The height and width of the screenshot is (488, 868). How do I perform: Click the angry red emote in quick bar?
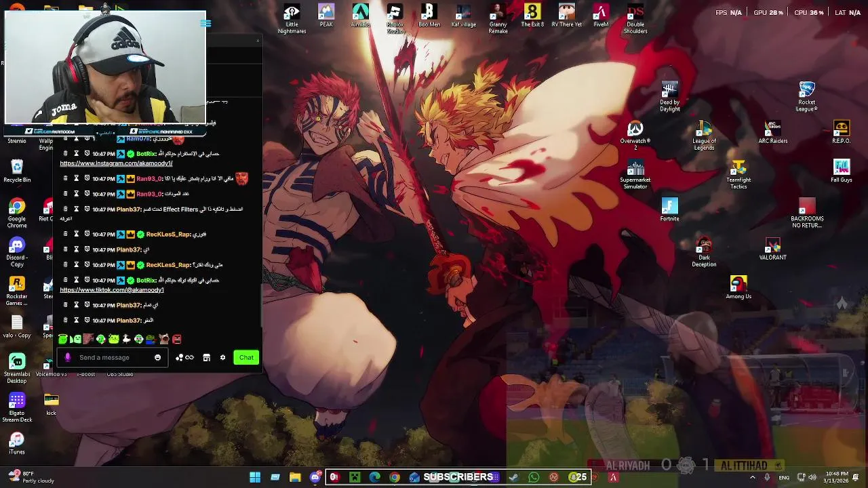click(x=176, y=339)
